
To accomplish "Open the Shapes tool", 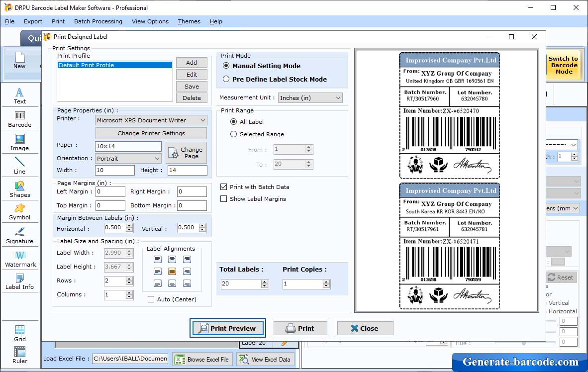I will pos(19,189).
